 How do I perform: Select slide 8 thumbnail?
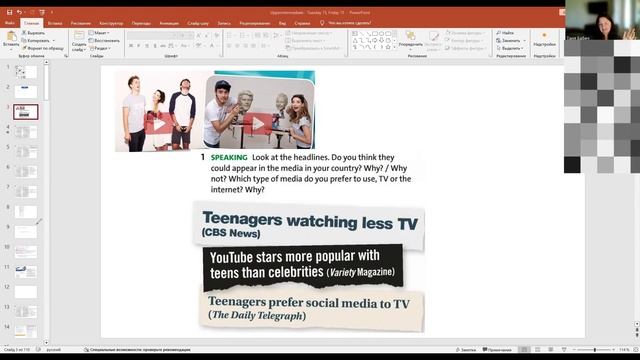coord(26,212)
